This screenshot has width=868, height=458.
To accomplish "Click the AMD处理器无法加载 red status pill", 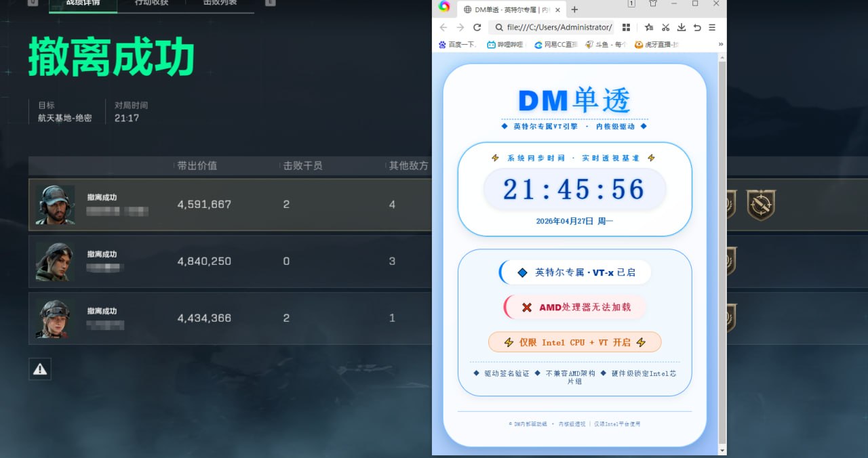I will [x=574, y=307].
